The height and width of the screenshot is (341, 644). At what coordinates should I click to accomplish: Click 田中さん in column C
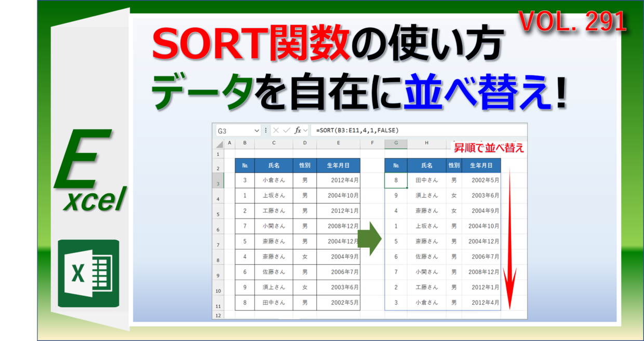[x=274, y=302]
